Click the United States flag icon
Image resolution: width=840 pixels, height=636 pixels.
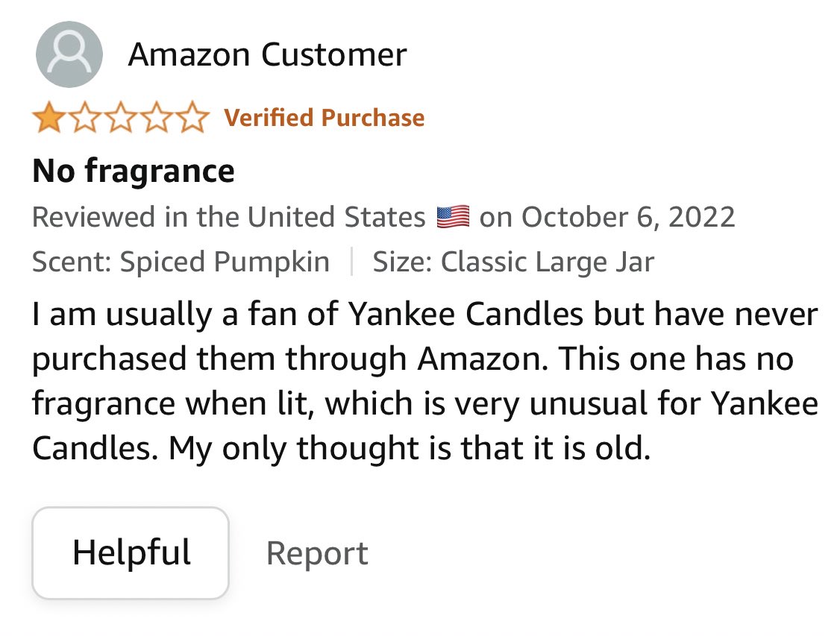click(453, 217)
